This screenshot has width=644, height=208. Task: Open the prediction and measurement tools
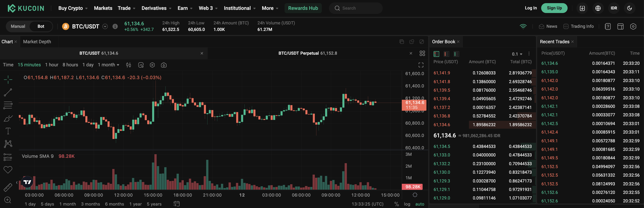[x=8, y=157]
